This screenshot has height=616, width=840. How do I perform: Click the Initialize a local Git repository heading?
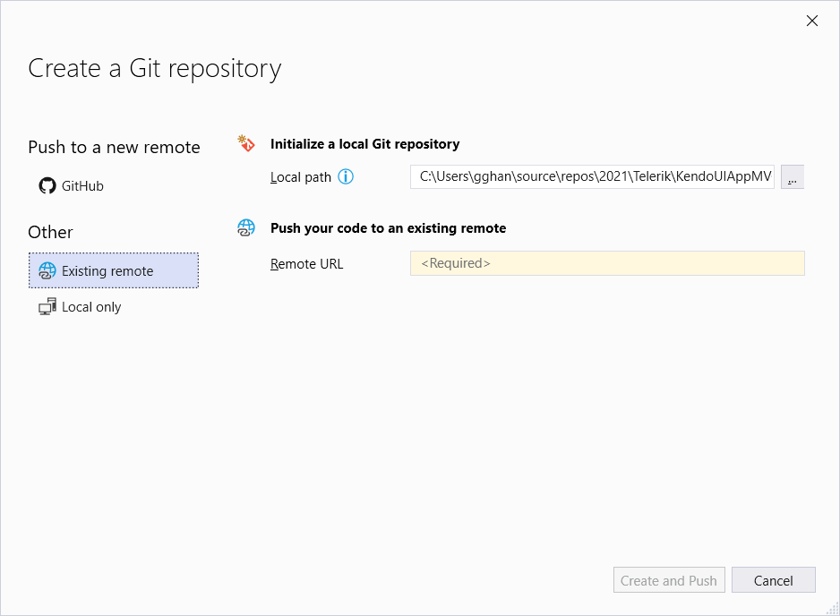(364, 143)
